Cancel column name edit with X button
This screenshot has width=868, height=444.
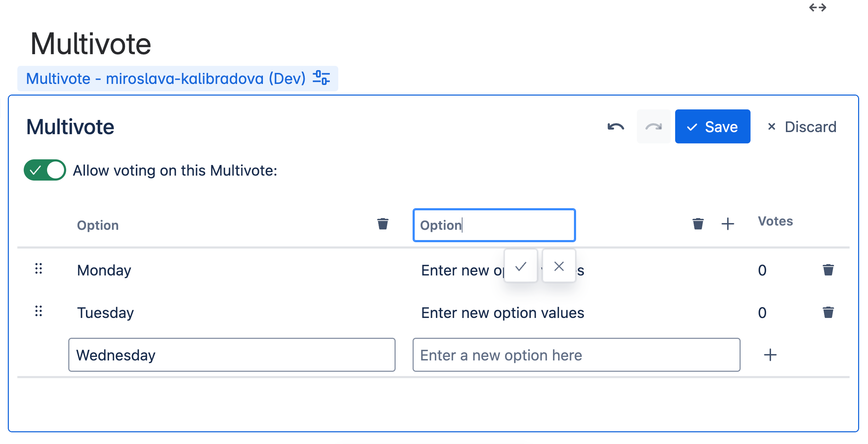(x=559, y=266)
